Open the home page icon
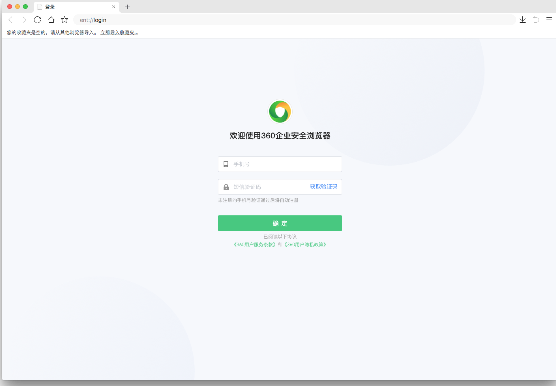The height and width of the screenshot is (386, 556). pos(51,20)
